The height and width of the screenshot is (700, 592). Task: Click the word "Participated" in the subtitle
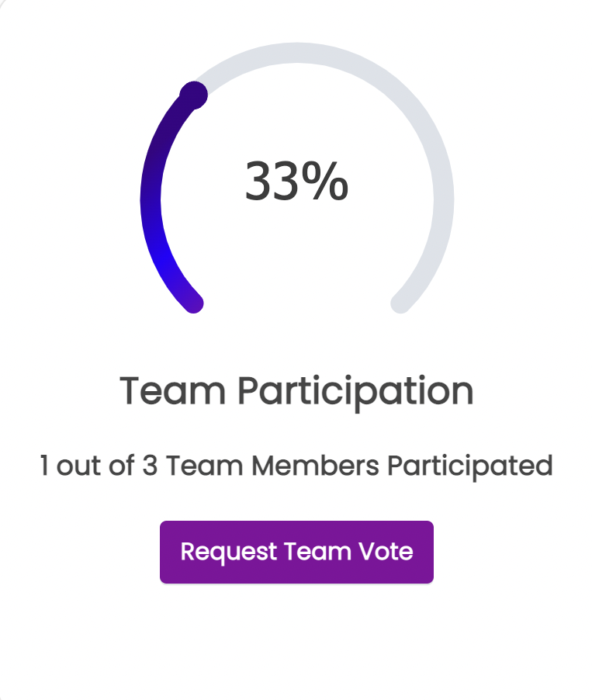tap(470, 466)
